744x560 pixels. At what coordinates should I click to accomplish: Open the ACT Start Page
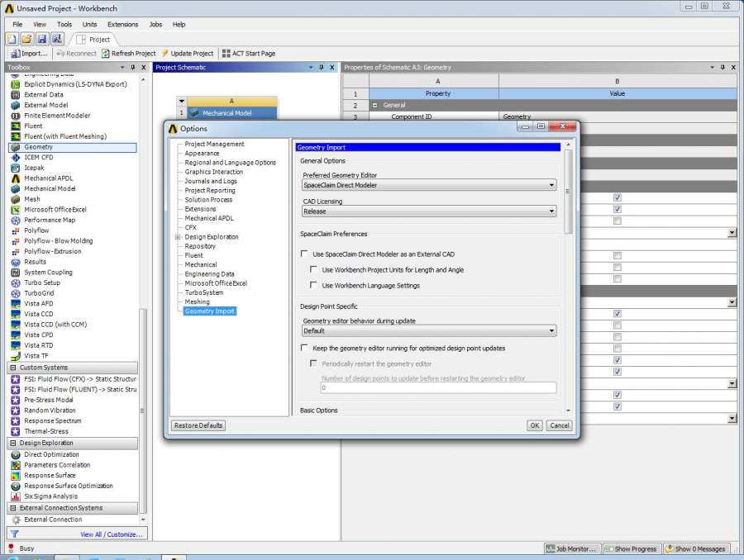click(x=249, y=54)
